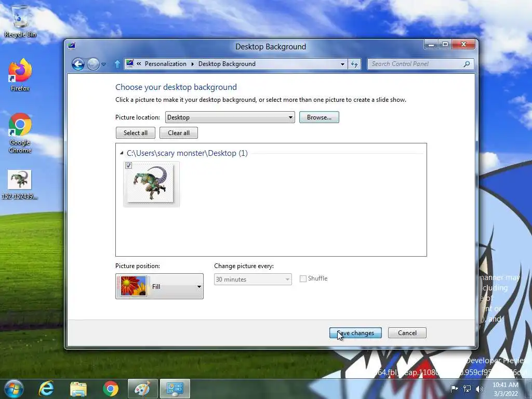Click the window icon in title bar
Image resolution: width=532 pixels, height=399 pixels.
tap(71, 46)
